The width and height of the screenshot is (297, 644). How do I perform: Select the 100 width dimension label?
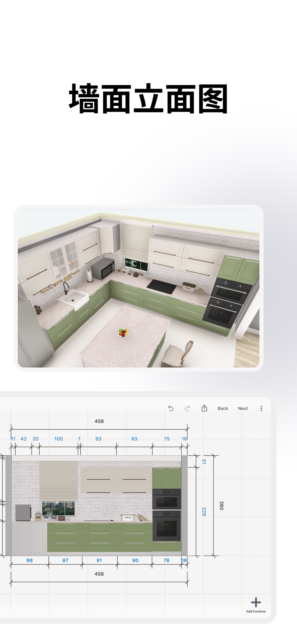pyautogui.click(x=58, y=439)
